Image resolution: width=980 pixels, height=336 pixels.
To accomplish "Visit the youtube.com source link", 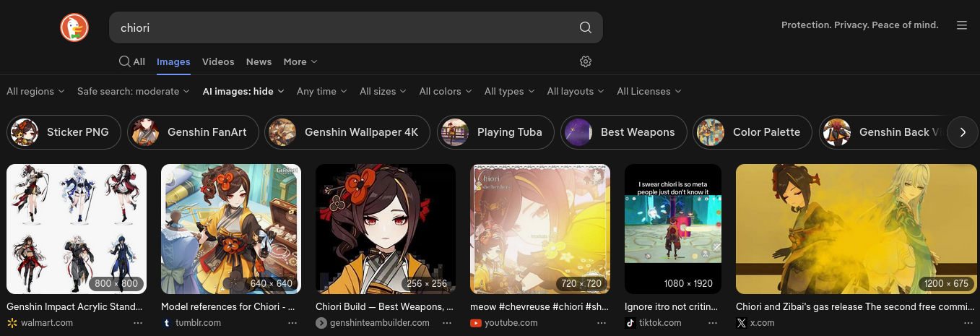I will 511,323.
